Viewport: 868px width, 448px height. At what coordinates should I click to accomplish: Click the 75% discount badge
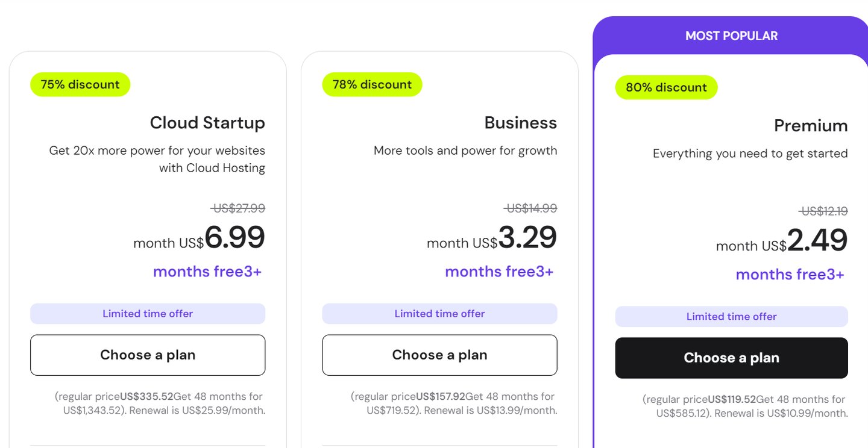pyautogui.click(x=80, y=85)
